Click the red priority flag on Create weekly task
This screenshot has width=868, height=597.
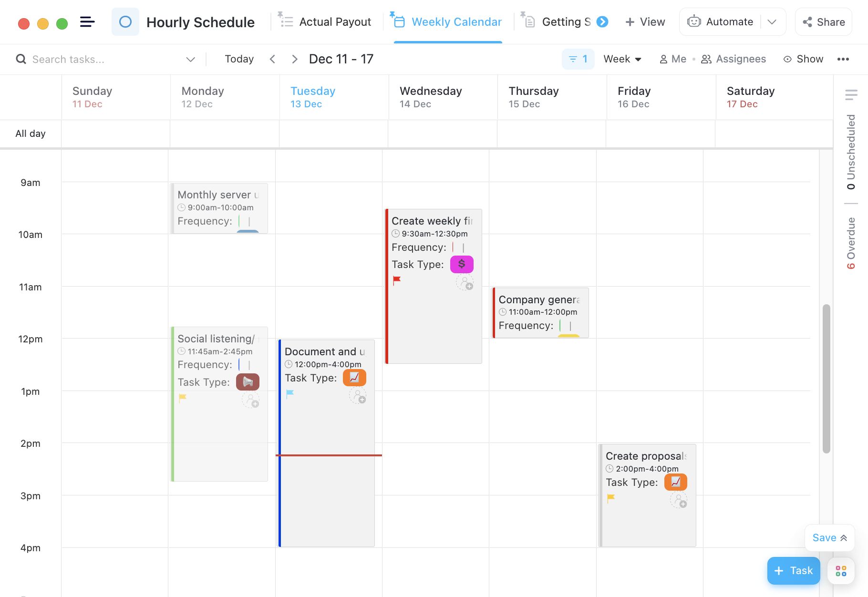[396, 280]
